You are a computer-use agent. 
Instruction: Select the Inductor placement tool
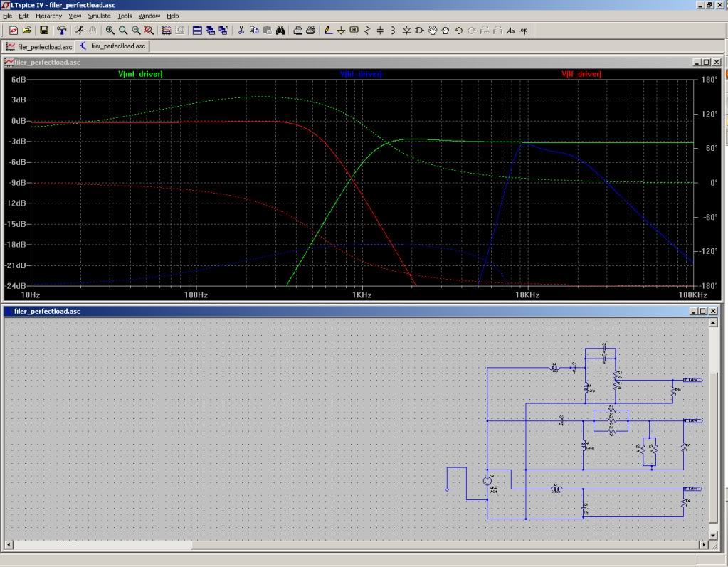(x=394, y=31)
